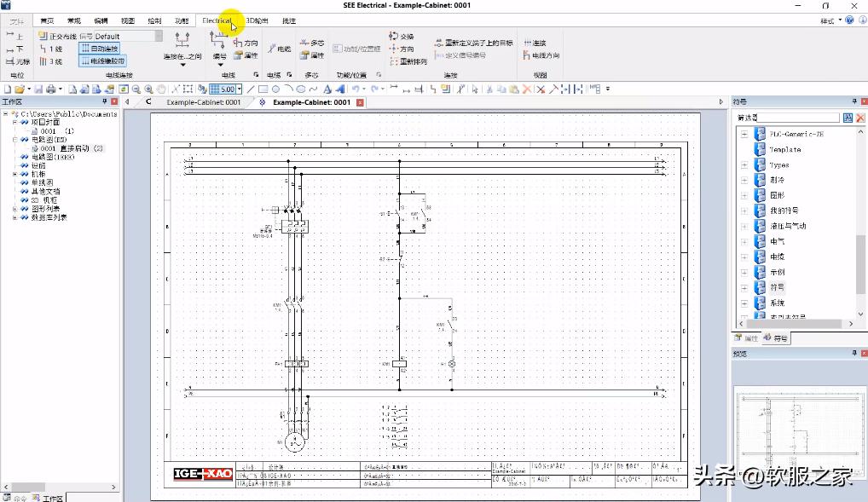Open the grid size 5.00 dropdown
This screenshot has width=868, height=502.
click(x=240, y=89)
